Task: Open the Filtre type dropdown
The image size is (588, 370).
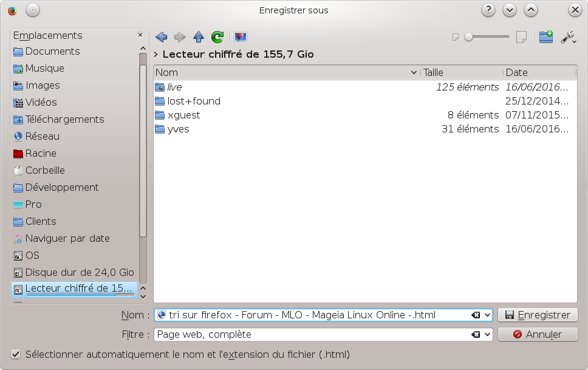Action: [x=487, y=335]
